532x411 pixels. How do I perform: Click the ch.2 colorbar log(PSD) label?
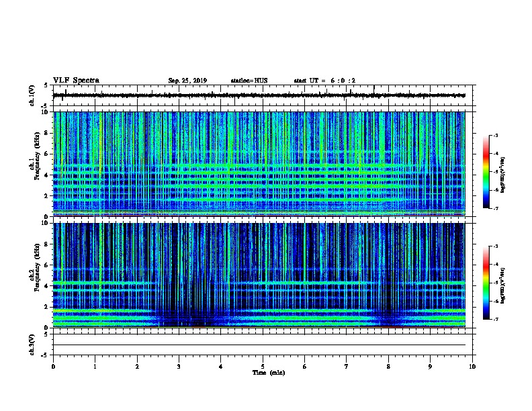click(x=502, y=286)
